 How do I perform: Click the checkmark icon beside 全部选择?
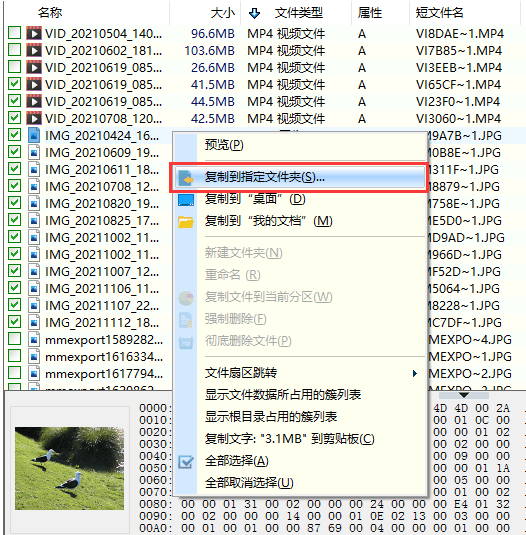tap(186, 462)
